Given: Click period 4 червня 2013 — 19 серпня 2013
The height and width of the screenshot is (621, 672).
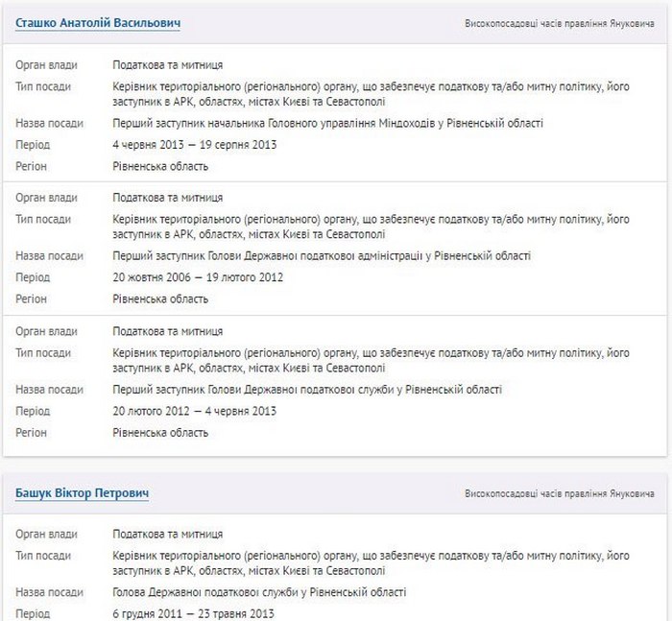Looking at the screenshot, I should point(195,145).
